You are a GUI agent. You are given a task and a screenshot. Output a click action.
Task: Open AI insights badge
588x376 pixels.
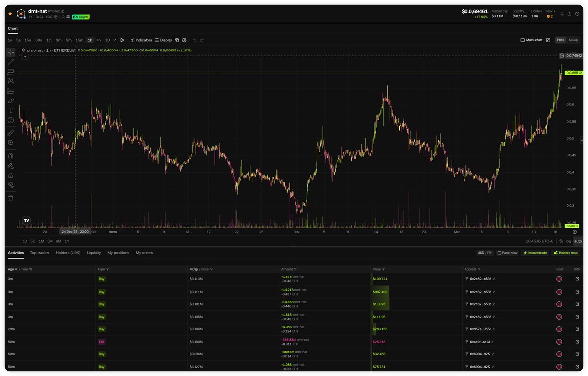click(80, 17)
